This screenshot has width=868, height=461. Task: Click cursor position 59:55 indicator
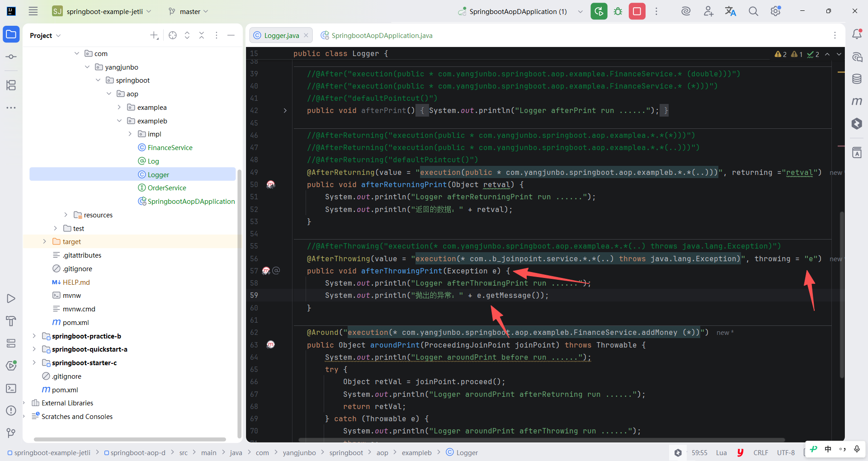(x=699, y=452)
